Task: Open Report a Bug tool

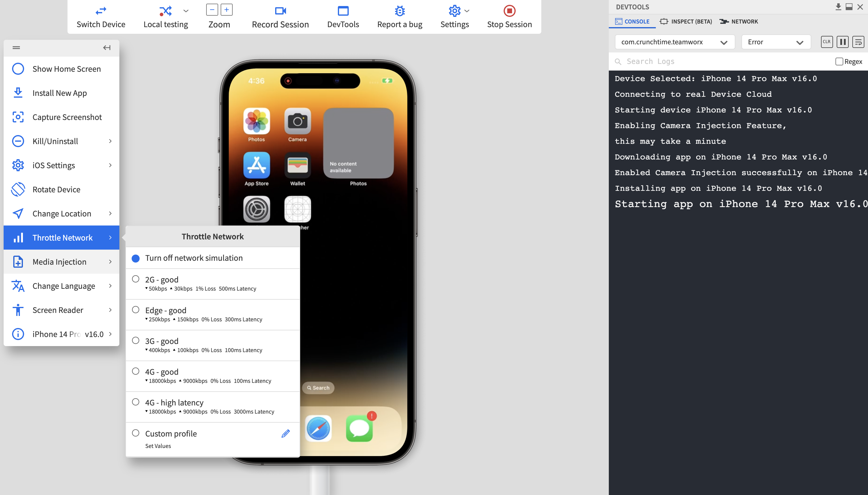Action: pyautogui.click(x=399, y=16)
